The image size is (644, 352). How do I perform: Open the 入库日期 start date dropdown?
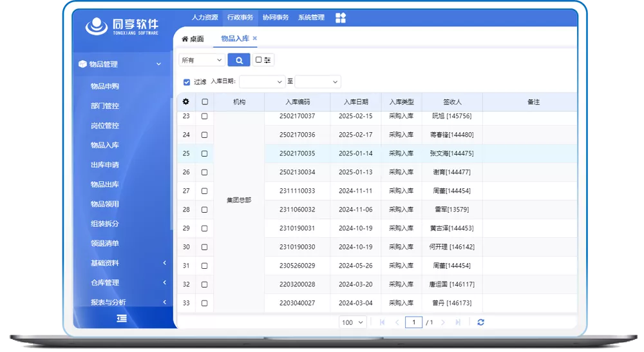click(262, 82)
